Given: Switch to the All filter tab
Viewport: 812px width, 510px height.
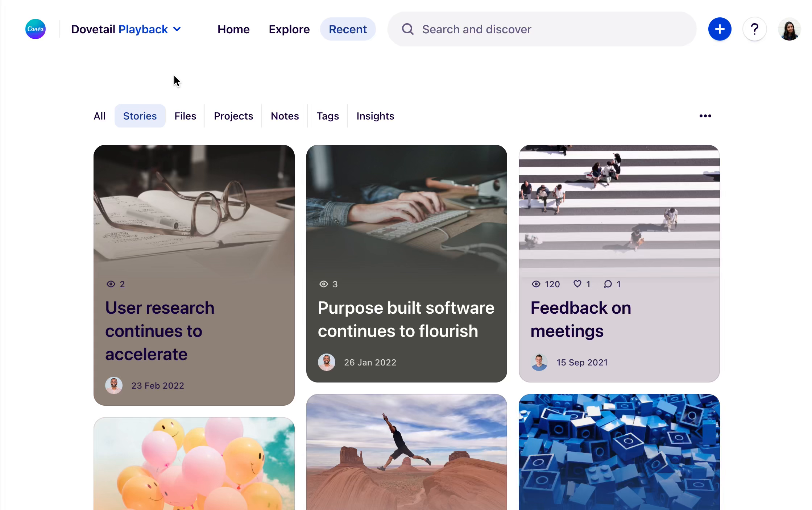Looking at the screenshot, I should click(x=99, y=116).
